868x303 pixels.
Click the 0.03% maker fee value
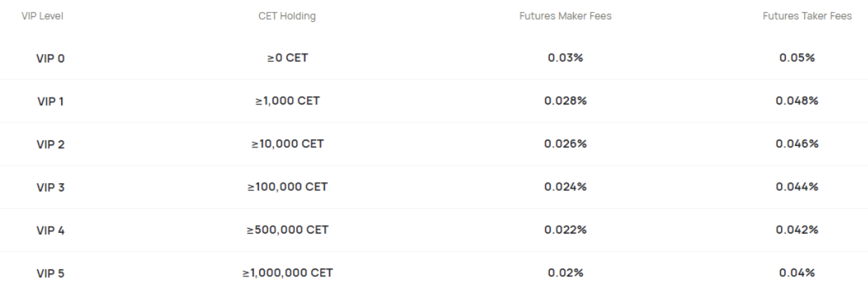pos(565,58)
